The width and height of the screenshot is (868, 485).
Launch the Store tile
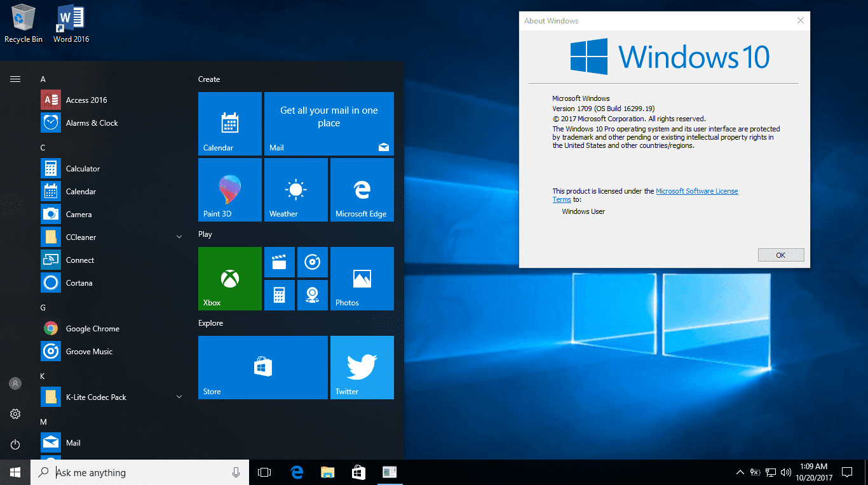[263, 368]
